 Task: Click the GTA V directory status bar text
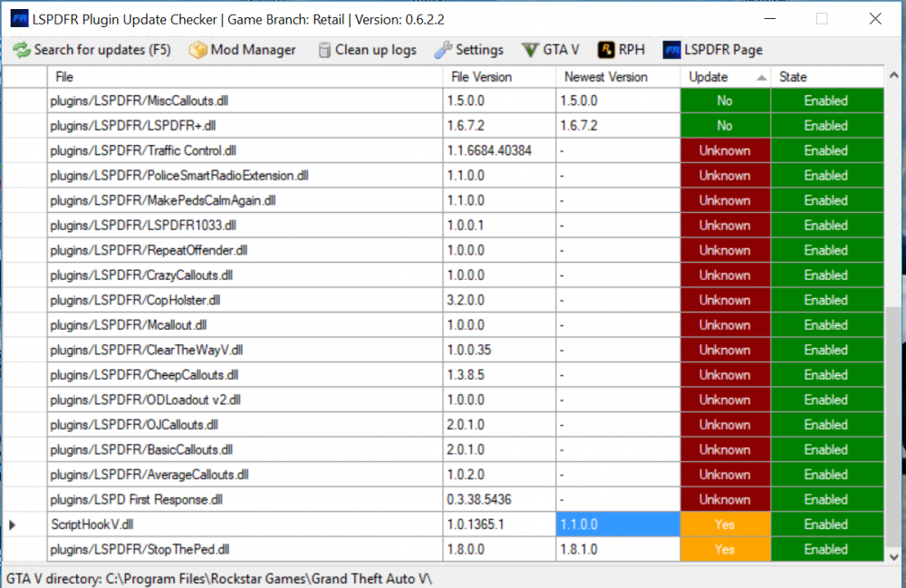[219, 579]
